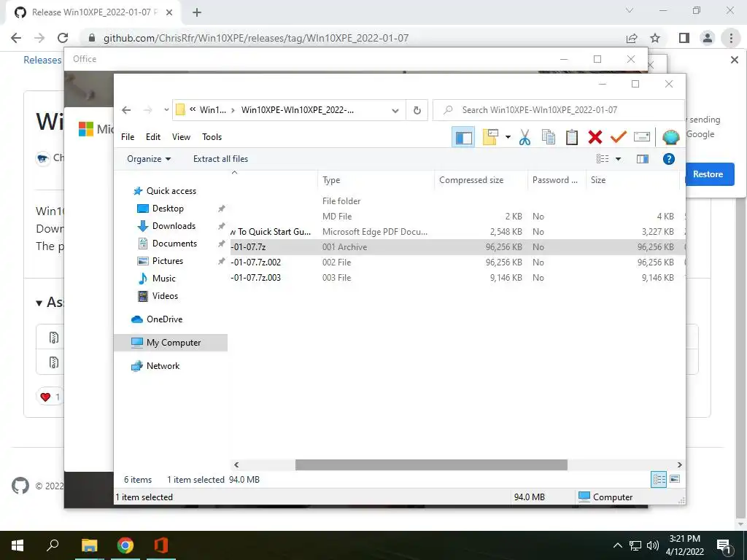Switch to large thumbnails view icon
This screenshot has height=560, width=747.
pos(675,479)
